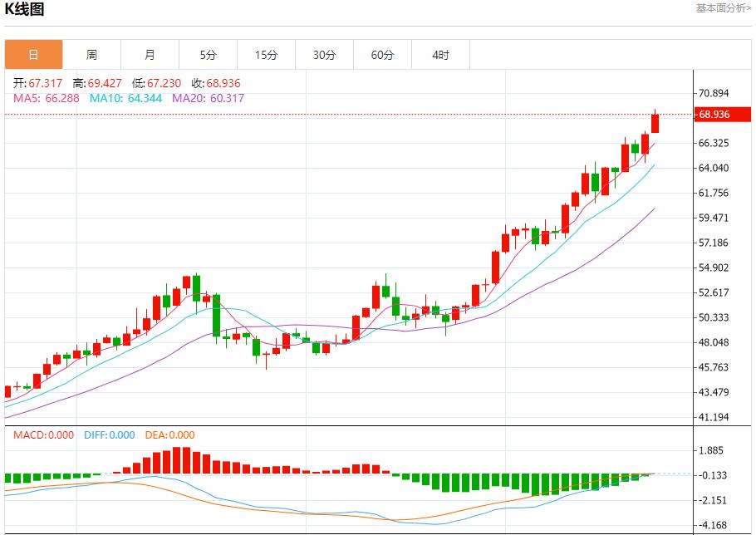Open the 基本面分析 link
The image size is (756, 535).
[722, 7]
